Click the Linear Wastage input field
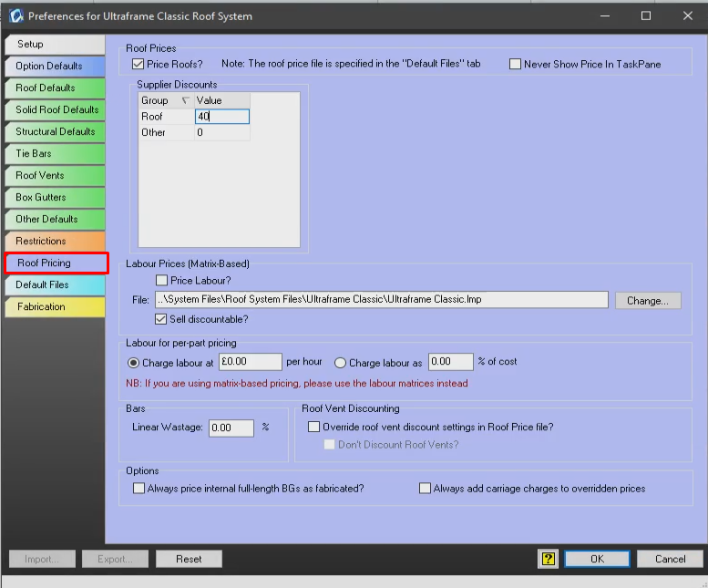 [231, 428]
